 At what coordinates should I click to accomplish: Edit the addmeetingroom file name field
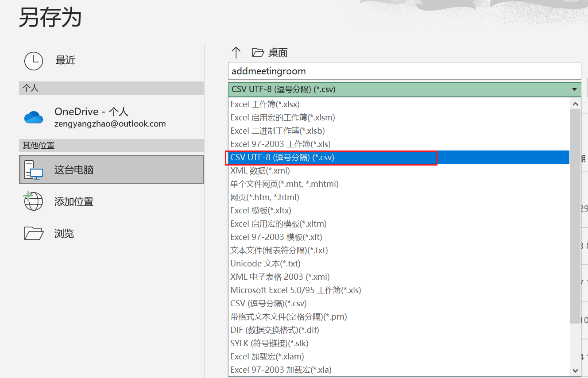coord(404,71)
